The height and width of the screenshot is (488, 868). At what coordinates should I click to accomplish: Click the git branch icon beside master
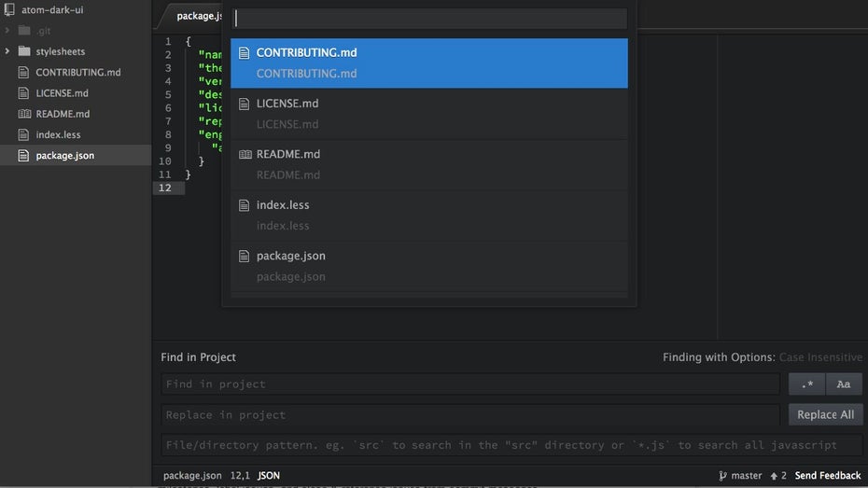(x=722, y=476)
